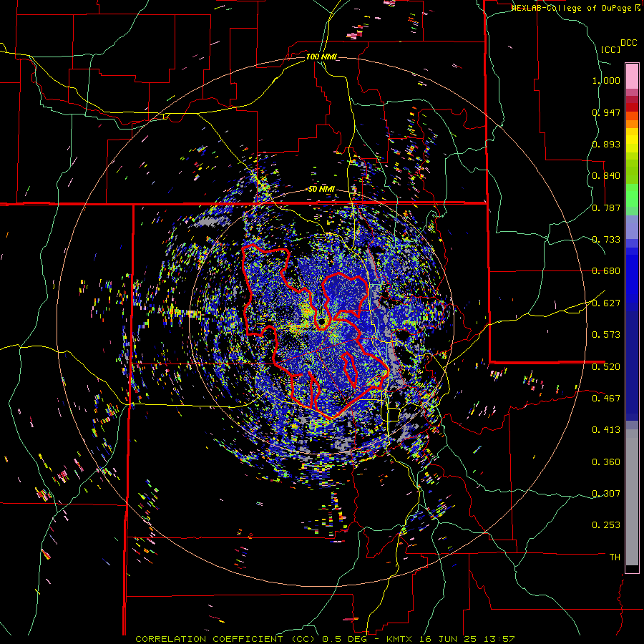This screenshot has height=644, width=644.
Task: Click the 0.253 scale value
Action: 606,525
